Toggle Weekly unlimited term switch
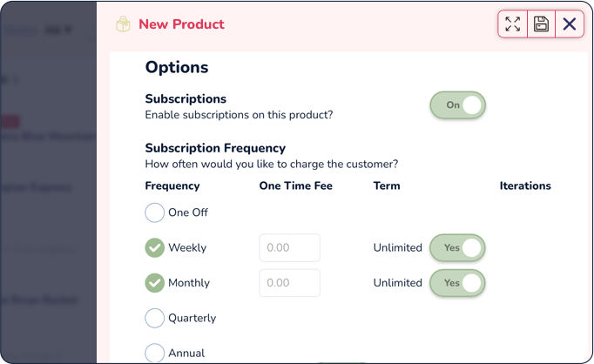594x364 pixels. tap(457, 247)
